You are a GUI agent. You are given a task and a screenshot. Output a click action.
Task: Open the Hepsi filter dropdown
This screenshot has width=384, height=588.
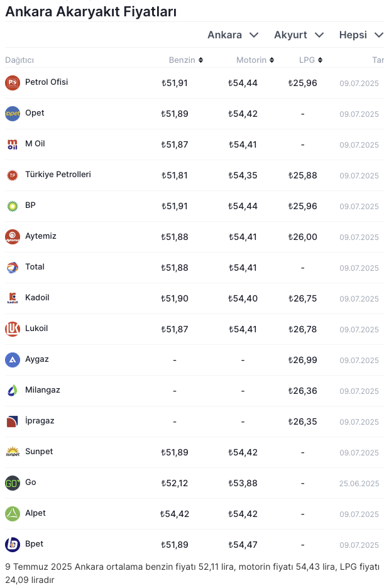(361, 35)
